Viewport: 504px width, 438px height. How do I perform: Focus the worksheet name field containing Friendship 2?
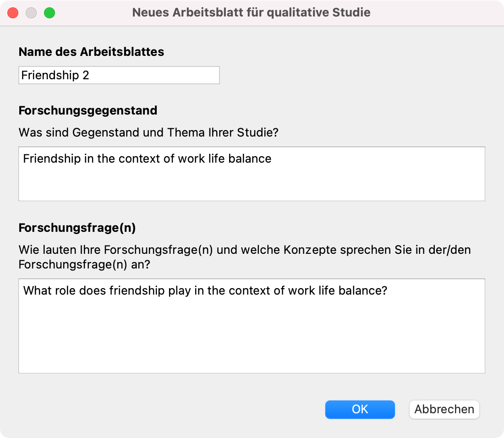tap(119, 75)
